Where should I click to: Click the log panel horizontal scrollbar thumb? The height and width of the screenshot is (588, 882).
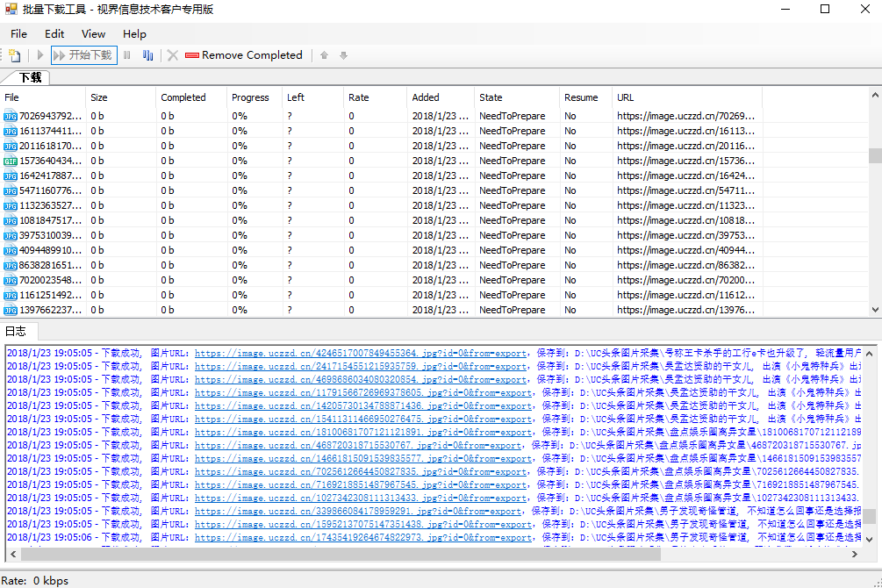341,555
